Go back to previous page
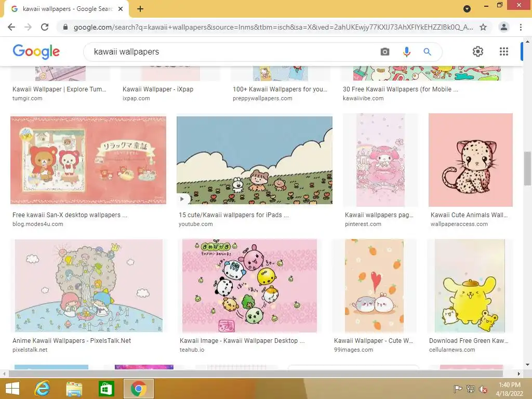532x399 pixels. click(x=11, y=27)
